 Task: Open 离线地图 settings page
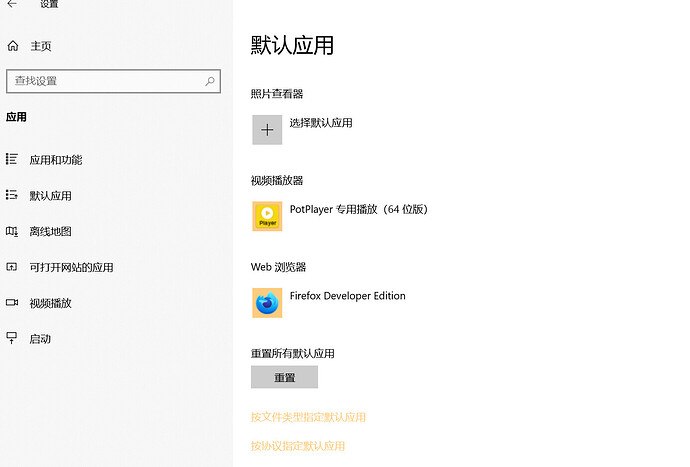[51, 232]
